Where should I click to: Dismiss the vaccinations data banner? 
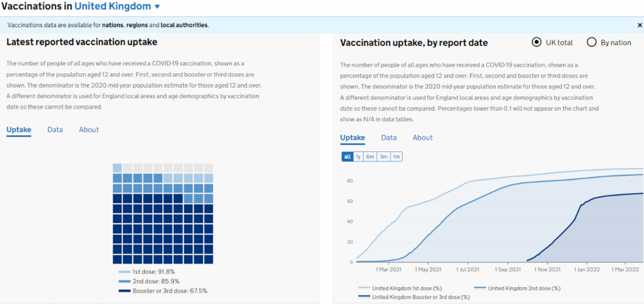[x=639, y=25]
